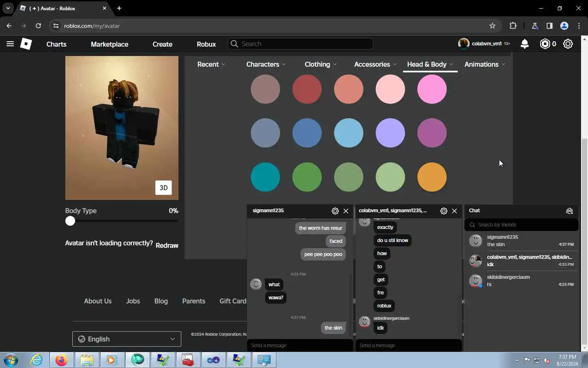Open the English language selector
588x368 pixels.
pos(127,339)
